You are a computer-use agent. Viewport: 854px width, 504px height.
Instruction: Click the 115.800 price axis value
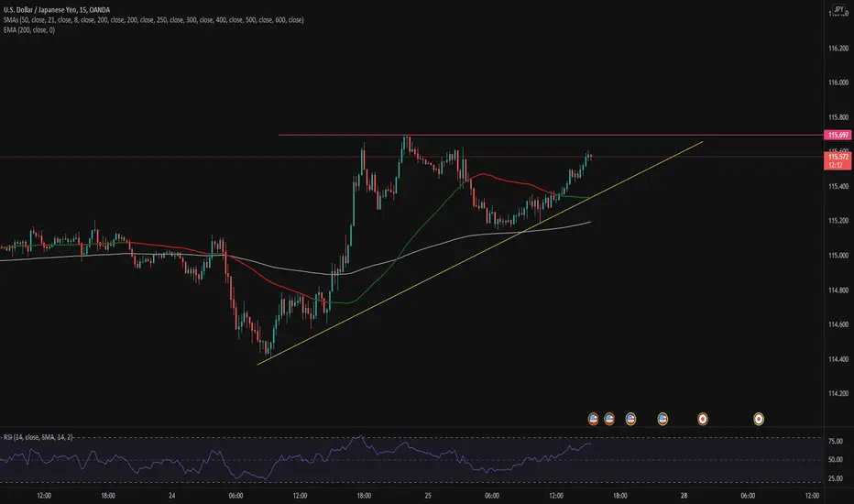click(838, 117)
